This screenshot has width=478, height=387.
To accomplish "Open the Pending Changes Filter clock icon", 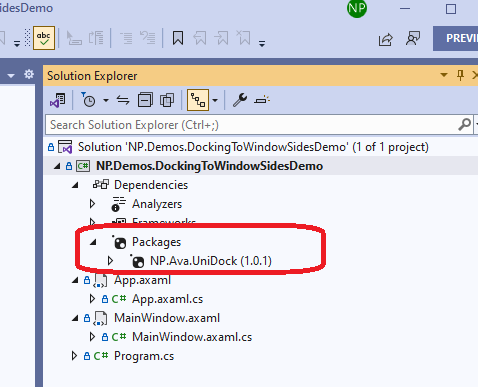I will [x=88, y=100].
